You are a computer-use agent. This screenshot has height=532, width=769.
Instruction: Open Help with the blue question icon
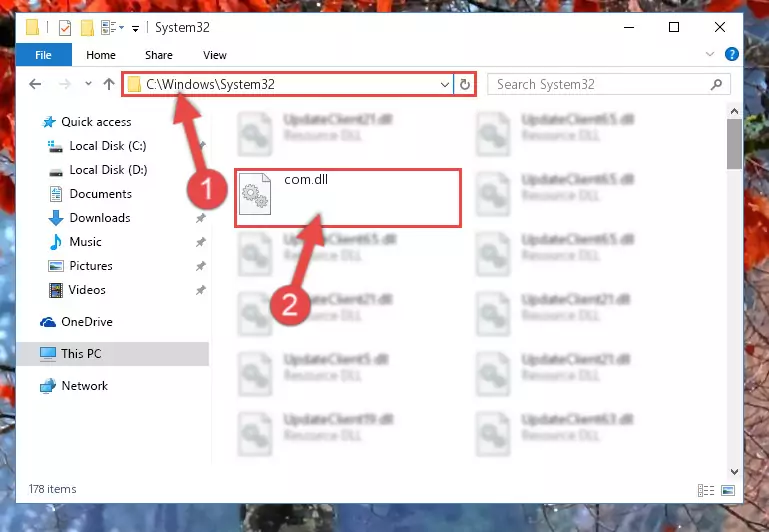[x=731, y=54]
